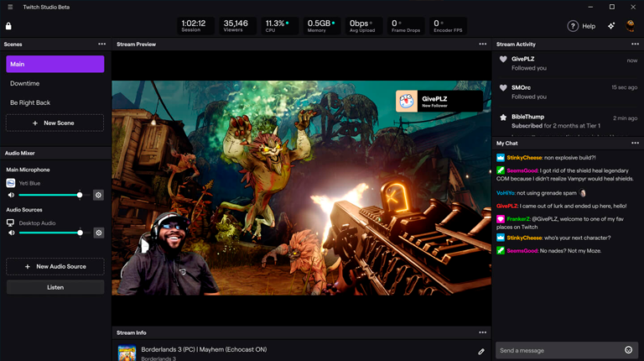
Task: Mute the Desktop Audio speaker icon
Action: coord(11,233)
